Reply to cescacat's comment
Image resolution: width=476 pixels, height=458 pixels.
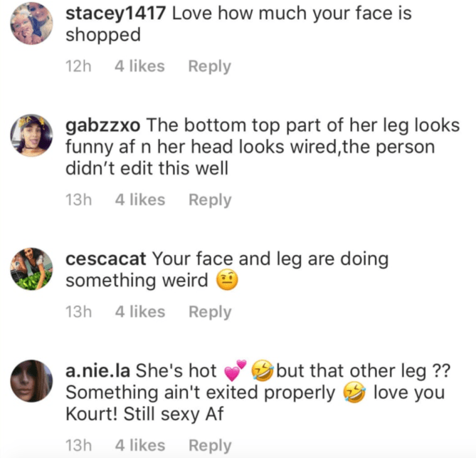click(x=209, y=312)
